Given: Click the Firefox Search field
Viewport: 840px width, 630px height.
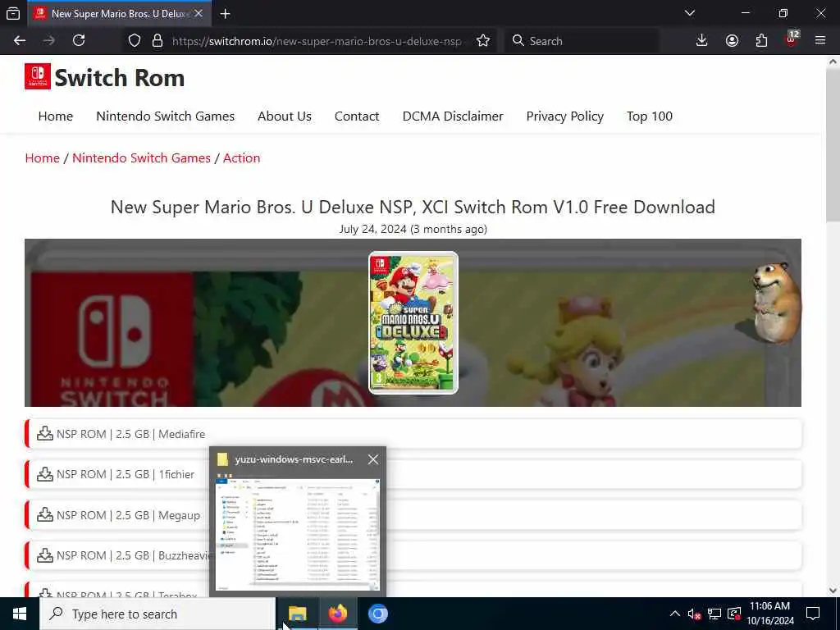Looking at the screenshot, I should pos(582,41).
